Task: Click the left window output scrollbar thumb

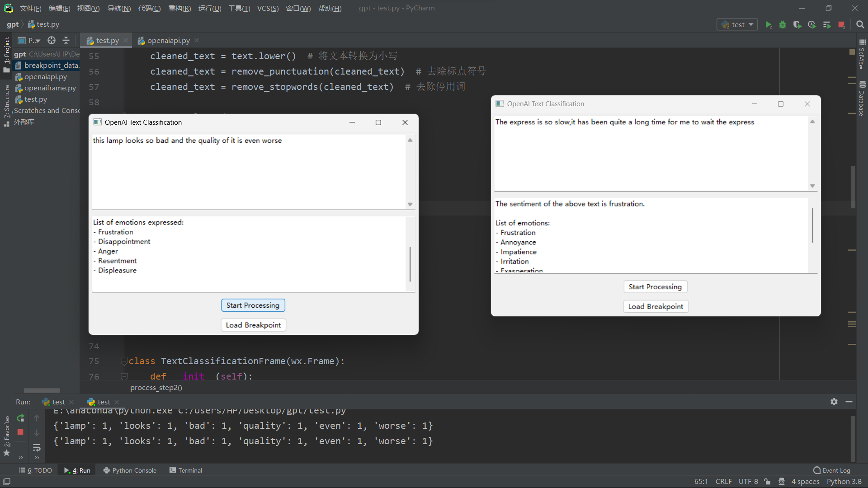Action: point(410,264)
